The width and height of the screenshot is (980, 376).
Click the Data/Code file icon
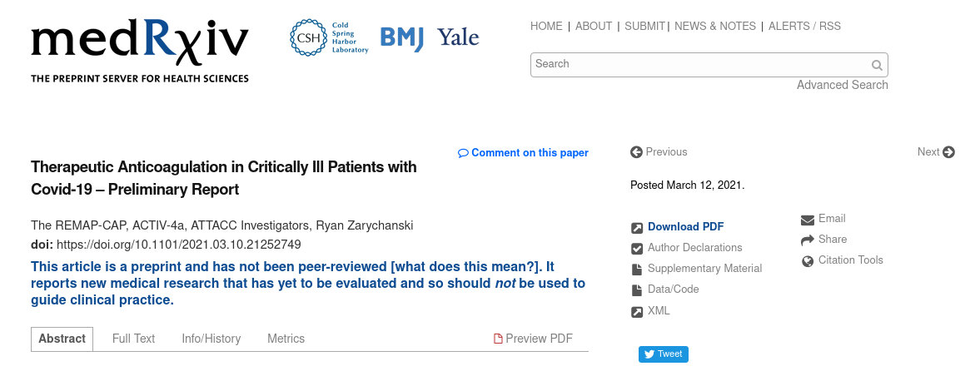(637, 289)
